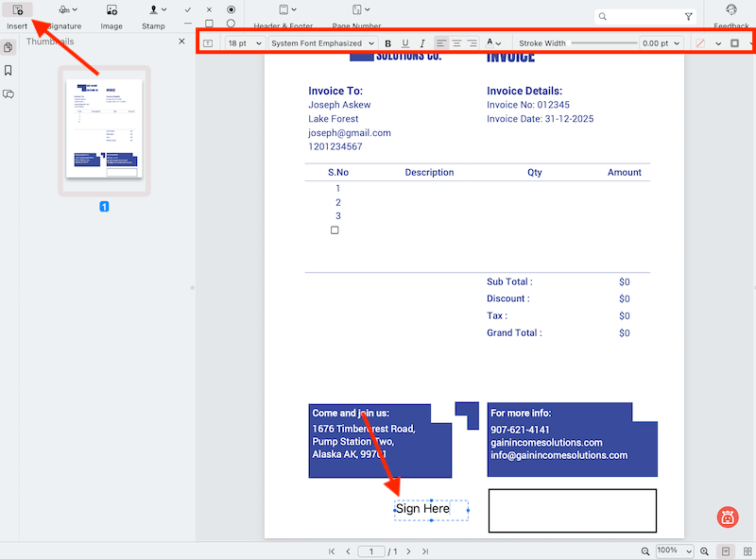Screen dimensions: 756x559
Task: Switch to single page view
Action: point(726,551)
